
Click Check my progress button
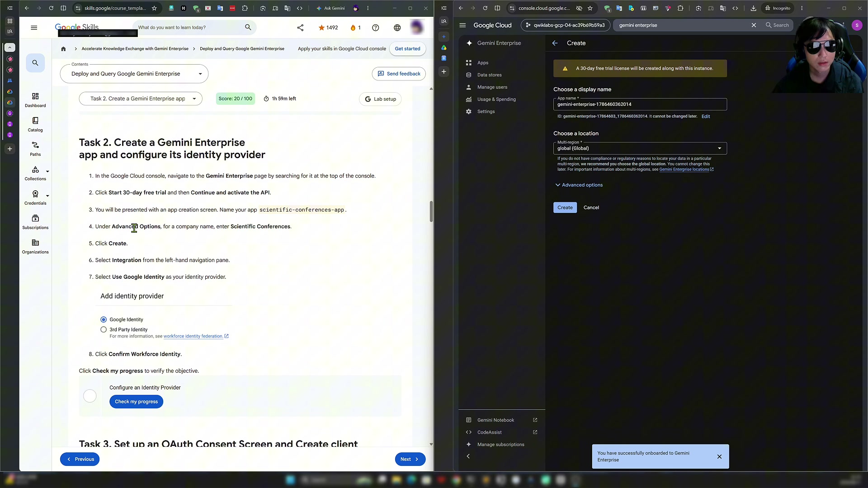[x=136, y=402]
